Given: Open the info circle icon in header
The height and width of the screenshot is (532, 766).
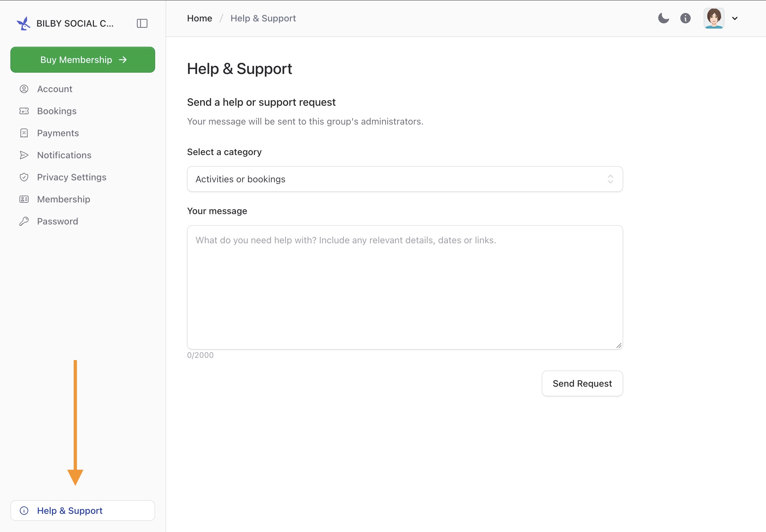Looking at the screenshot, I should [x=685, y=18].
